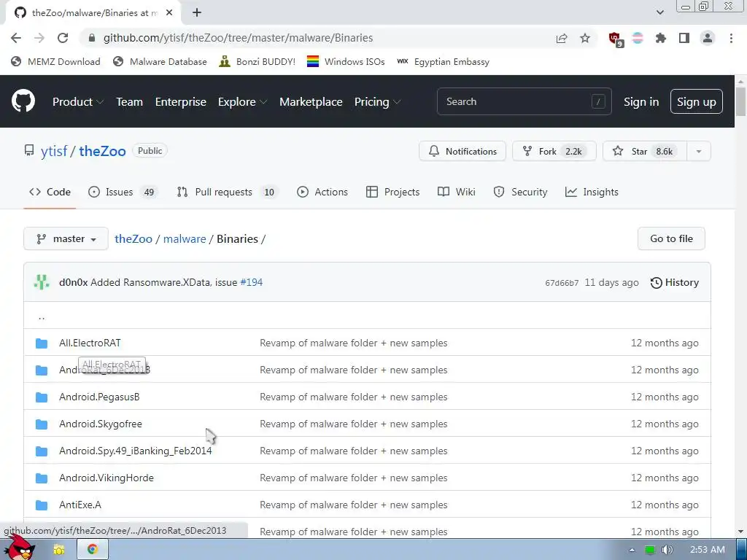Viewport: 747px width, 560px height.
Task: Go back with the browser back arrow
Action: [x=16, y=38]
